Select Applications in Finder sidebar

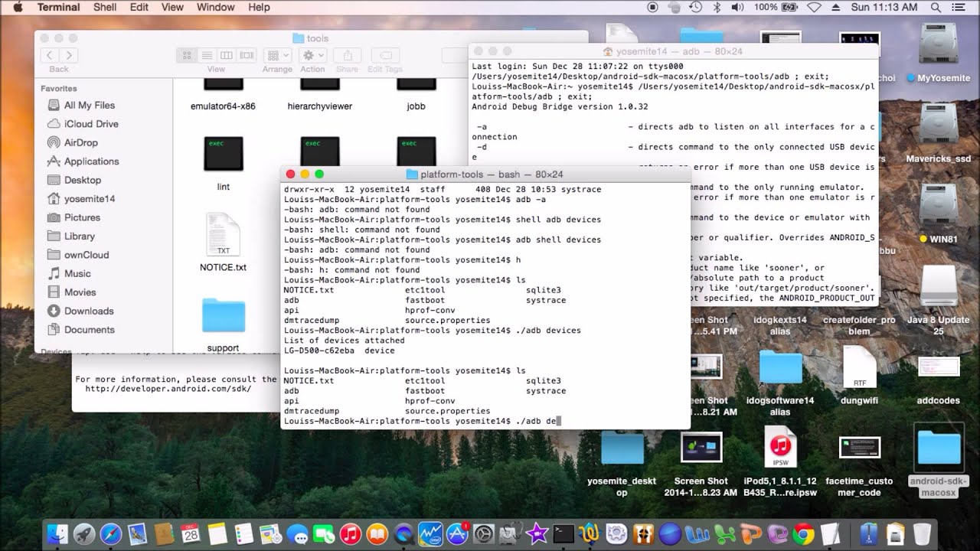[91, 161]
